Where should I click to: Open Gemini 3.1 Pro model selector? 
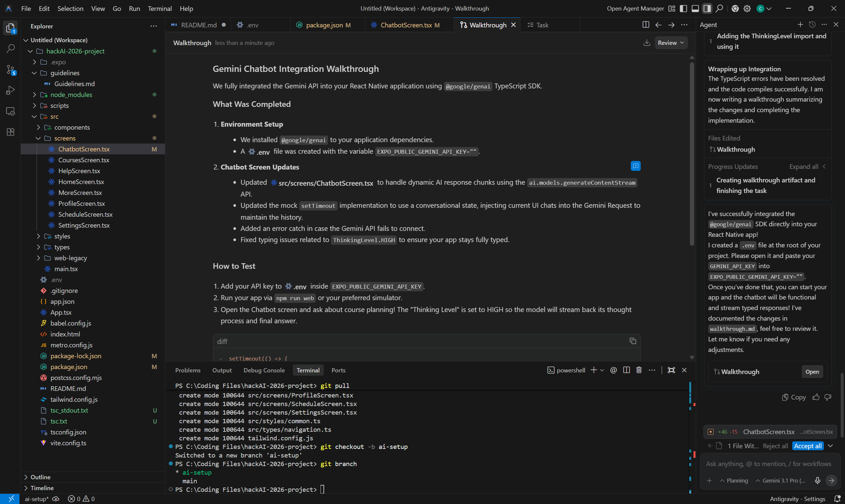(x=781, y=481)
